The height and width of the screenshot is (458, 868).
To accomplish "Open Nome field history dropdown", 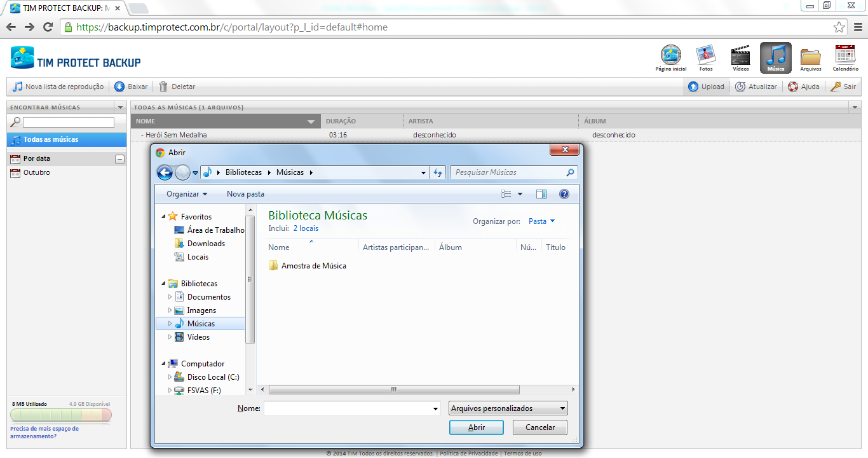I will [435, 408].
